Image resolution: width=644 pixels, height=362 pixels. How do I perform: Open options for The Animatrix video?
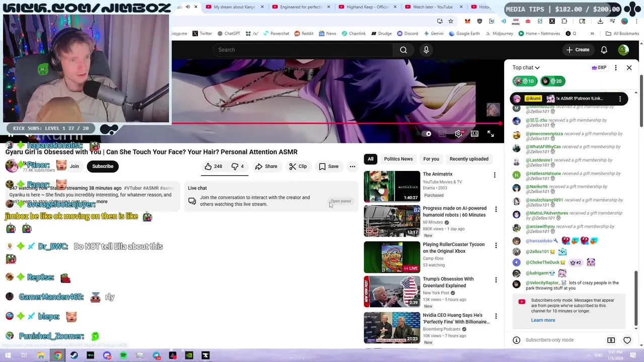click(x=495, y=175)
